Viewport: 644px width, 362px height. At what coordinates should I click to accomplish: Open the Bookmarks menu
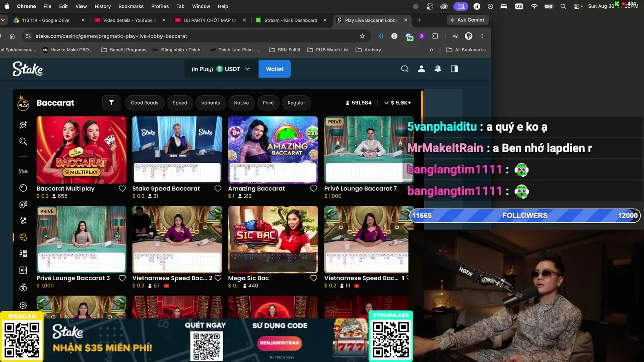(x=131, y=6)
